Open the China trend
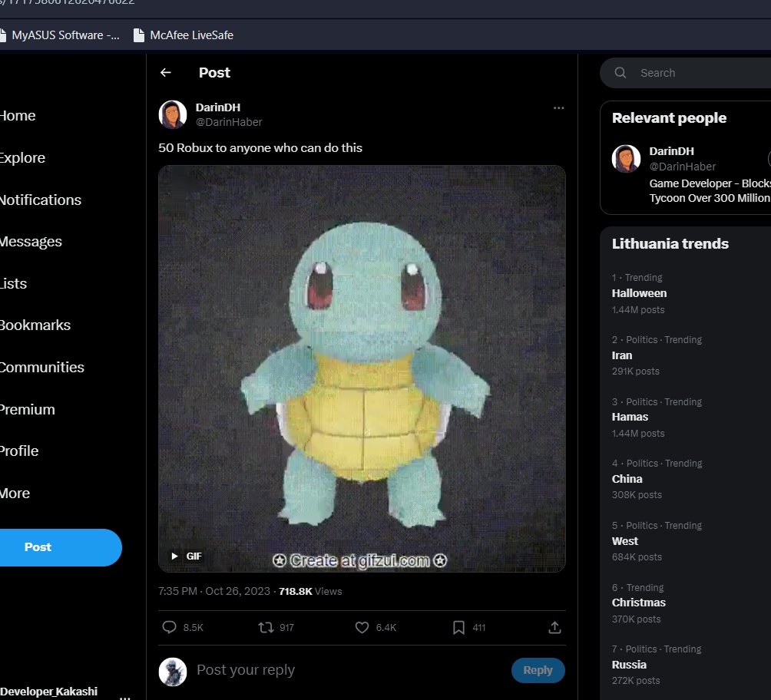 (x=627, y=479)
